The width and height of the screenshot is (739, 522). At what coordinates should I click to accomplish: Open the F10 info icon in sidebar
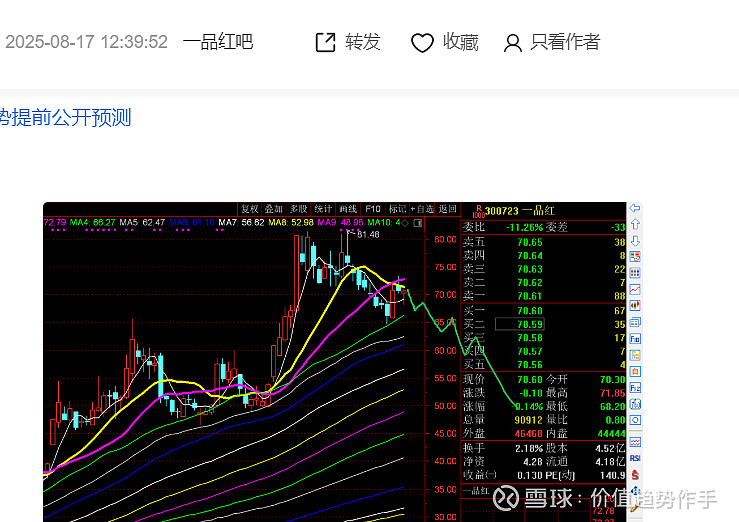[x=635, y=339]
